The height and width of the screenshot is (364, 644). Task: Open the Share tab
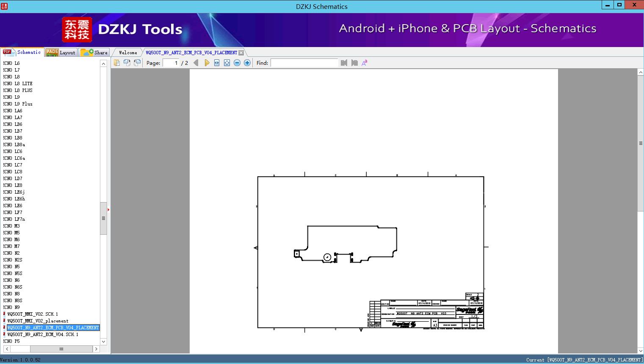pyautogui.click(x=94, y=53)
